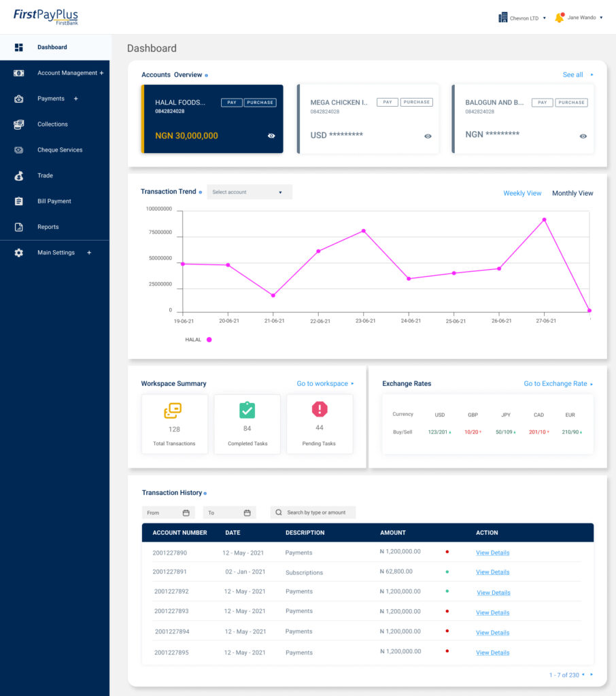
Task: Click the Reports document icon
Action: click(x=19, y=227)
